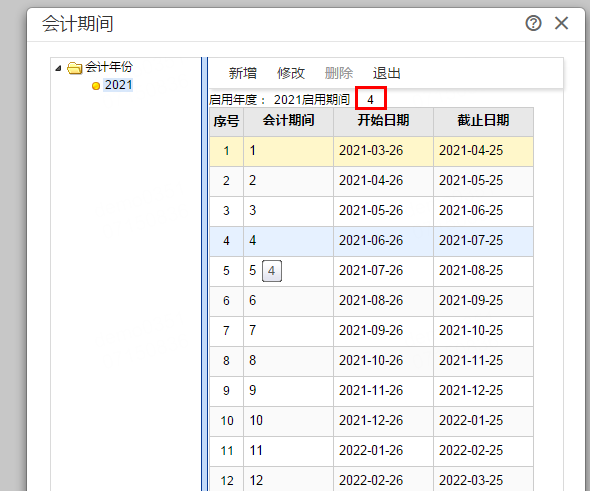Image resolution: width=590 pixels, height=491 pixels.
Task: Click the 删除 toolbar item
Action: [339, 73]
